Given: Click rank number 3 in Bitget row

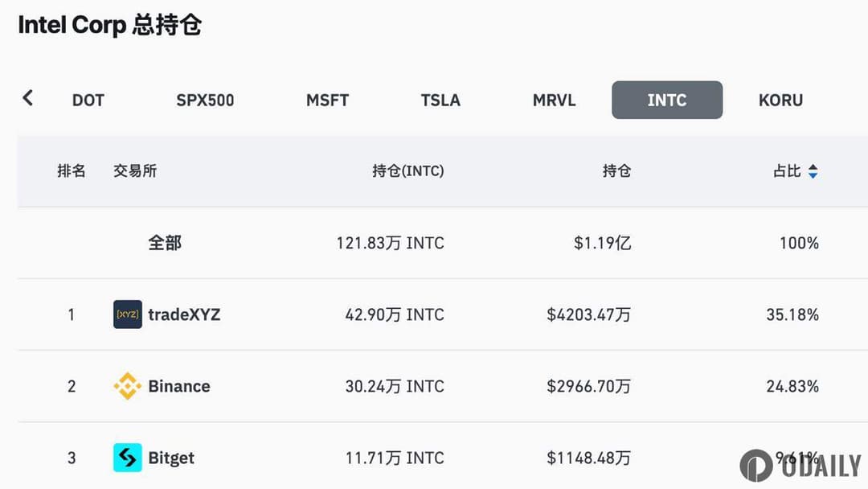Looking at the screenshot, I should (x=72, y=458).
